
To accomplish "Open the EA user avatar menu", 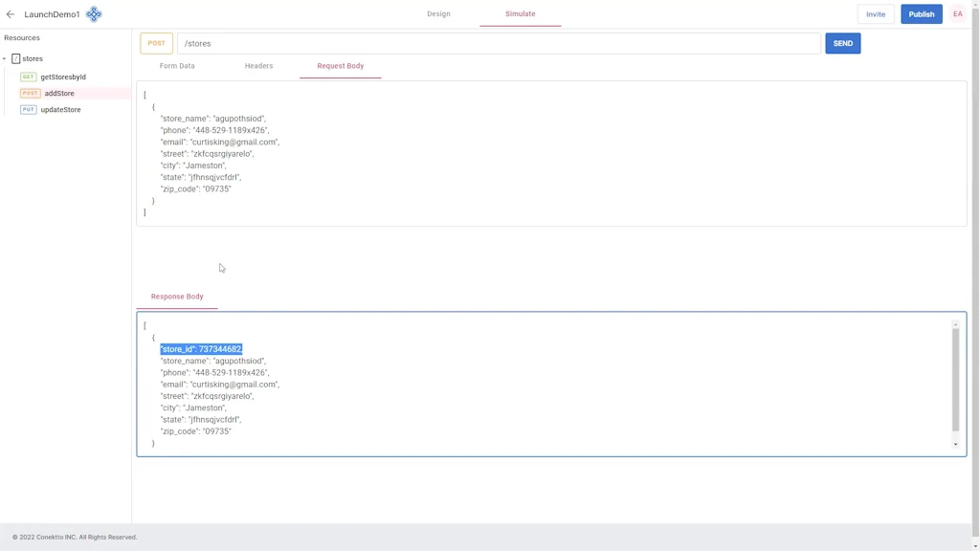I will (957, 13).
